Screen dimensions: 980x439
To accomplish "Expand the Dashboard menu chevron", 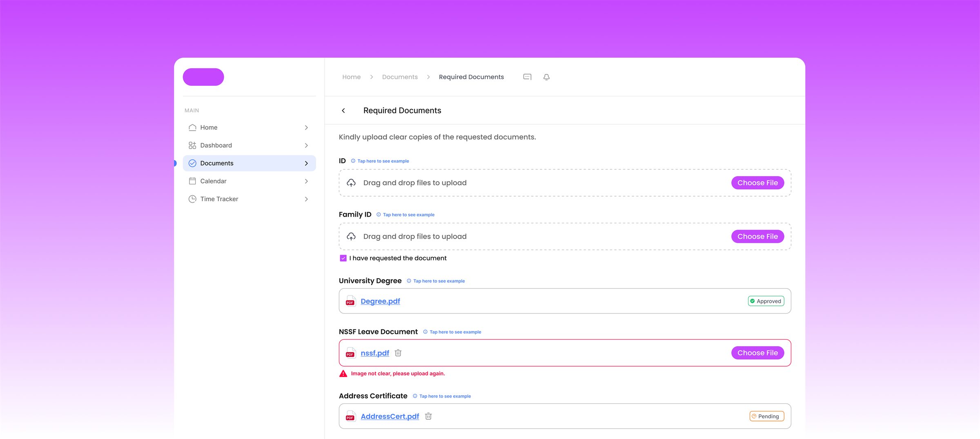I will 306,146.
